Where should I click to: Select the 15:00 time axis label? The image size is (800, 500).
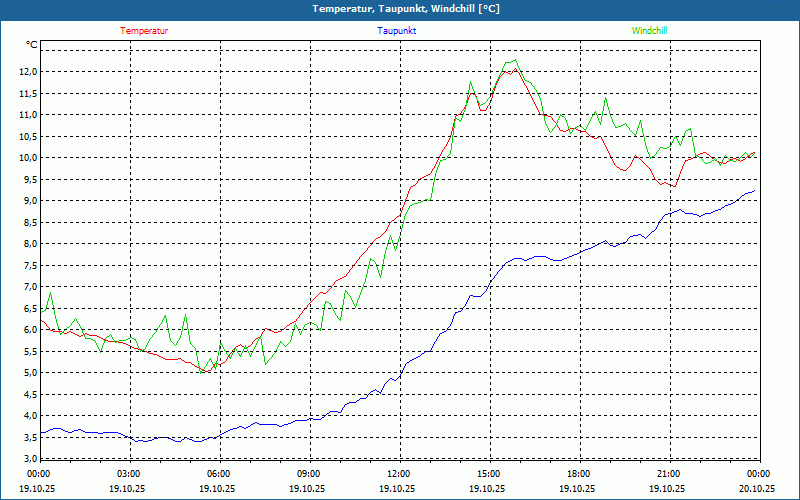point(489,474)
